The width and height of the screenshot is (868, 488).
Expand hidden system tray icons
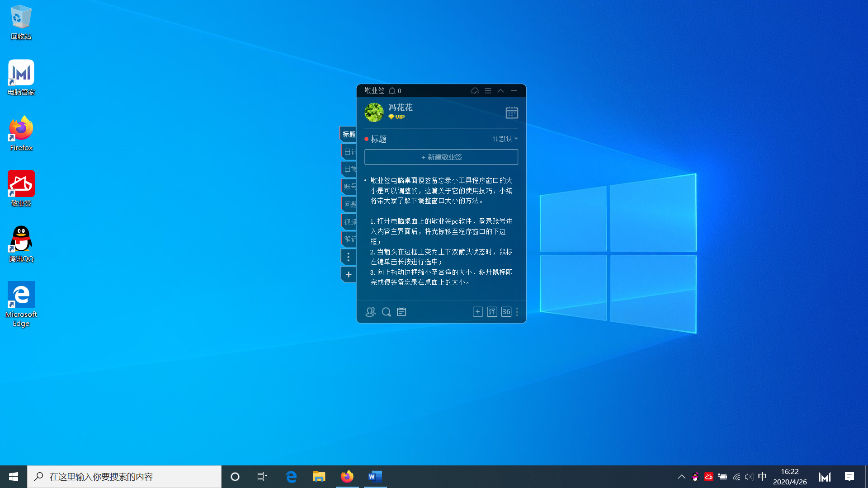[x=682, y=477]
